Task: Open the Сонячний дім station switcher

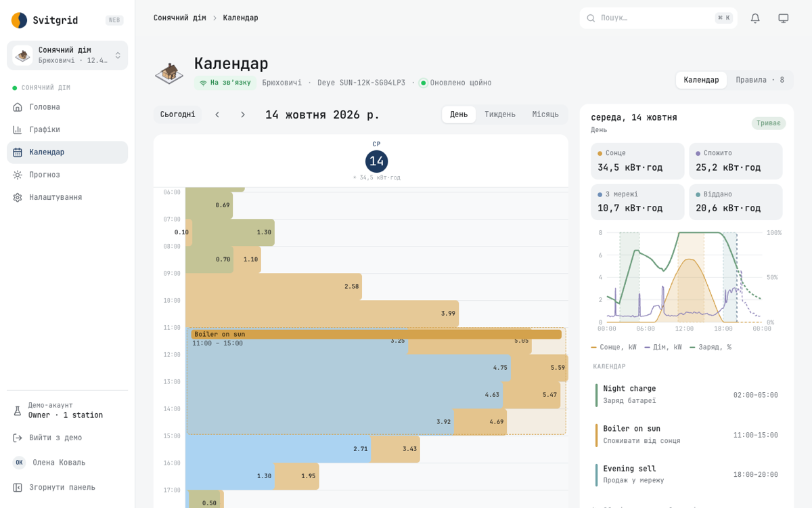Action: [67, 56]
